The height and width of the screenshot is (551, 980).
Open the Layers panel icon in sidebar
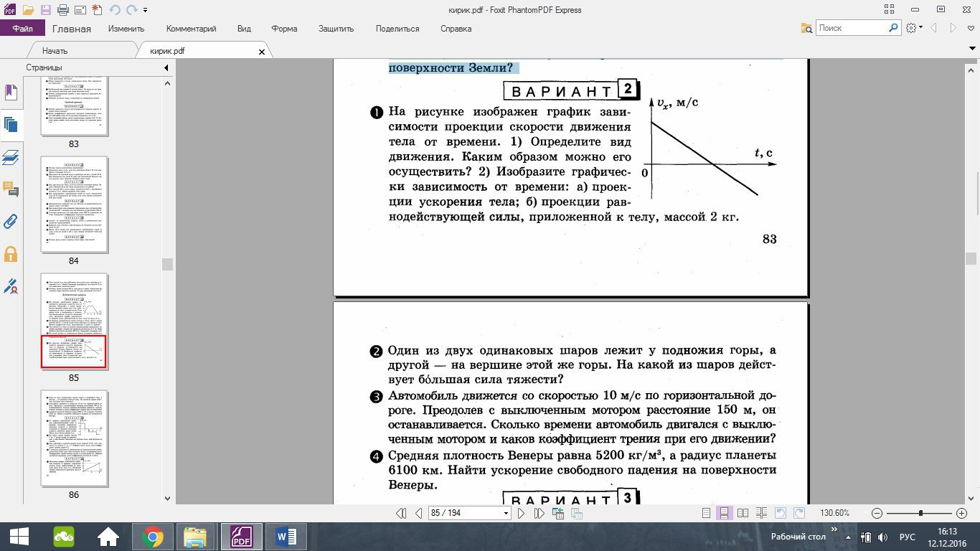11,157
